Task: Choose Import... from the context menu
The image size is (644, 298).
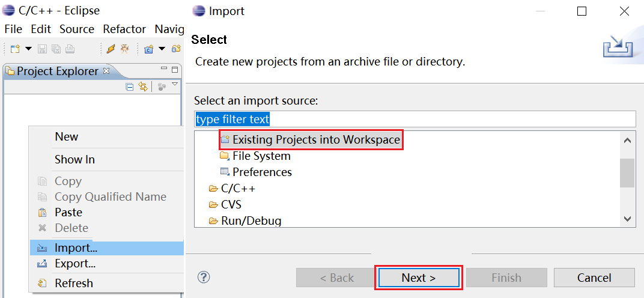Action: click(x=76, y=248)
